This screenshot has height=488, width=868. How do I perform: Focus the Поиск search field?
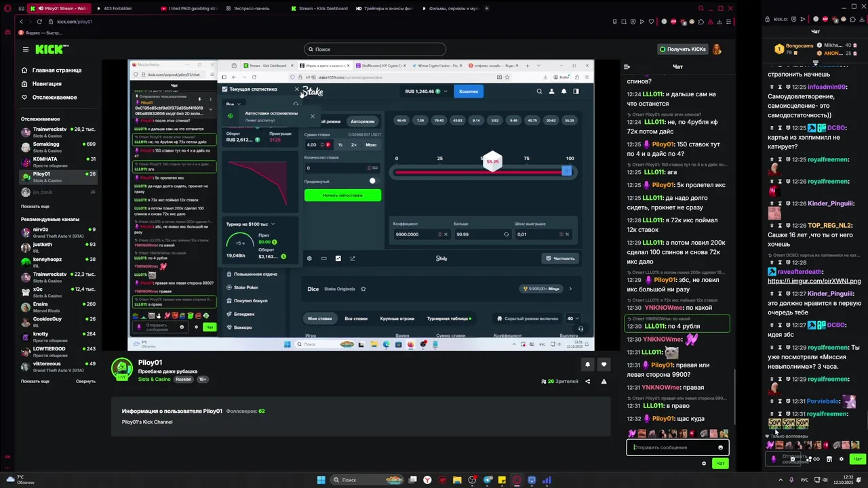[x=375, y=49]
